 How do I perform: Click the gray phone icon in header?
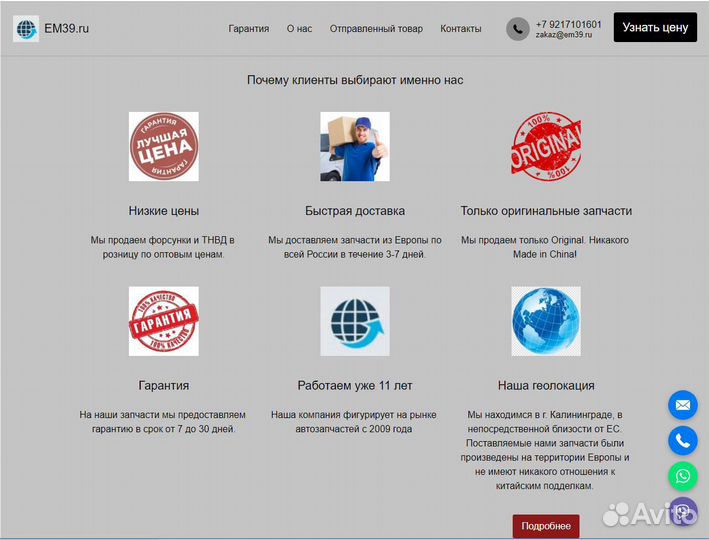point(517,29)
